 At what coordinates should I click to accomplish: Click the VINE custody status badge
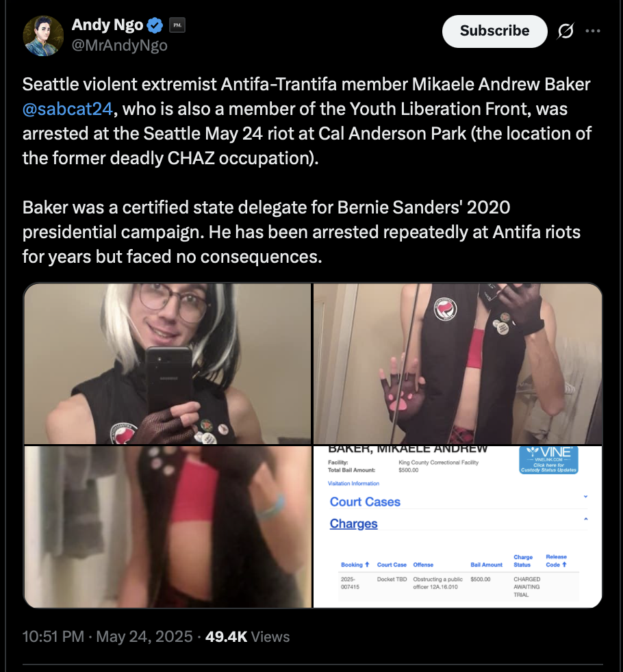pos(549,459)
